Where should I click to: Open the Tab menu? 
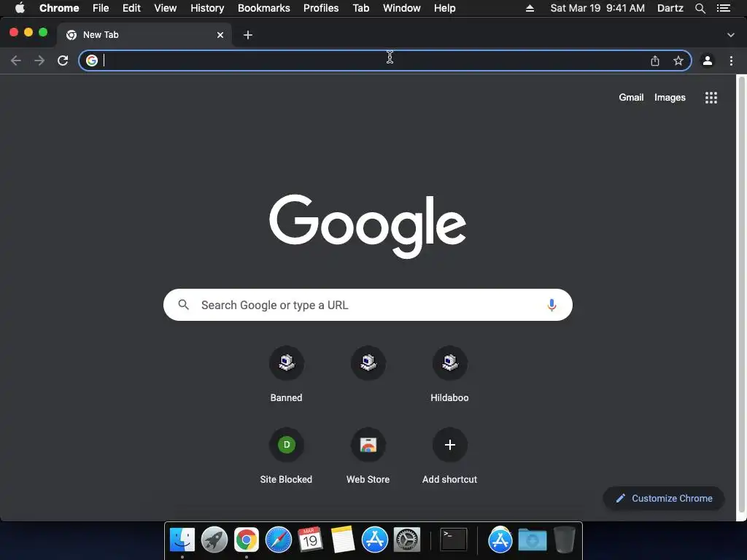coord(360,8)
